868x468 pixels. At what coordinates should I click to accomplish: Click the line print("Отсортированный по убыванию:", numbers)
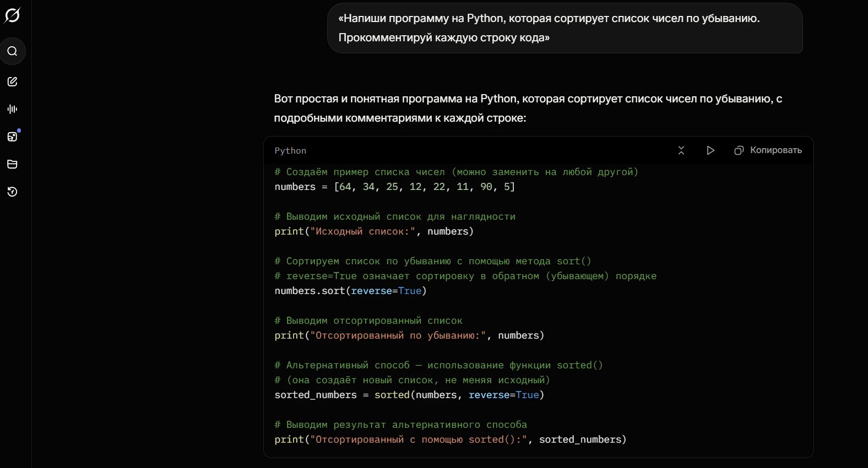click(x=409, y=335)
